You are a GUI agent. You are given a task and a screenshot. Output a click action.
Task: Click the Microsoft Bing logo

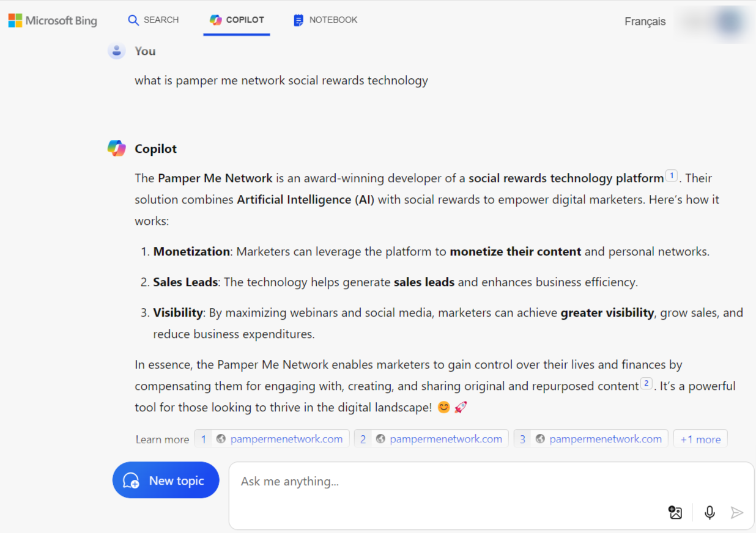pyautogui.click(x=53, y=21)
